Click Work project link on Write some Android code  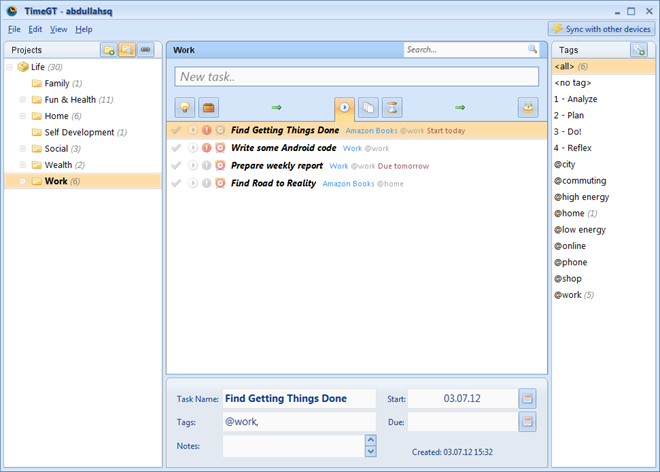[x=352, y=148]
